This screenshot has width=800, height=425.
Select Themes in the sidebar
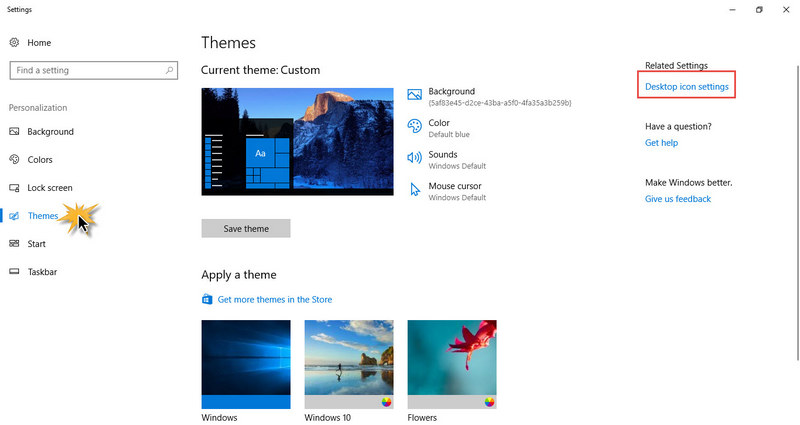(43, 216)
